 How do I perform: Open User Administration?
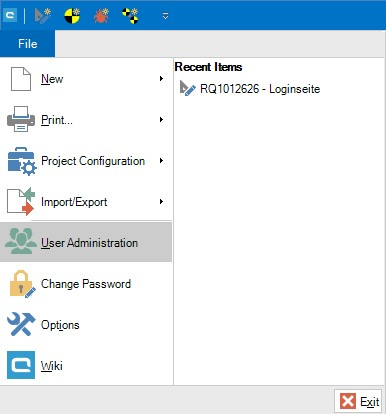point(86,242)
